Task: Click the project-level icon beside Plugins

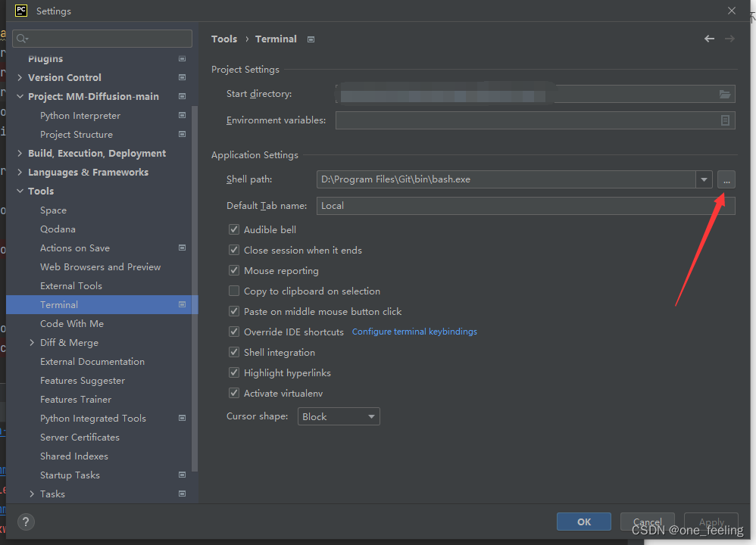Action: point(183,59)
